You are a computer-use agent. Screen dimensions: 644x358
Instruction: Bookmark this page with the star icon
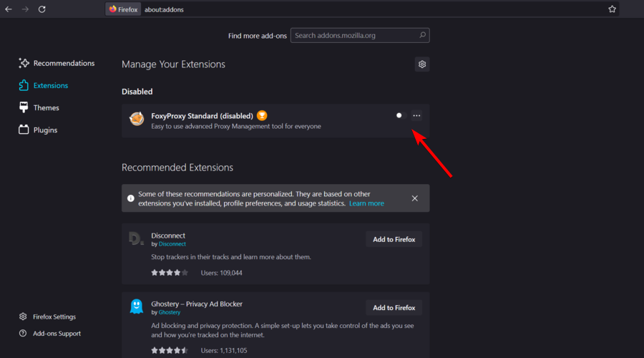pyautogui.click(x=612, y=9)
